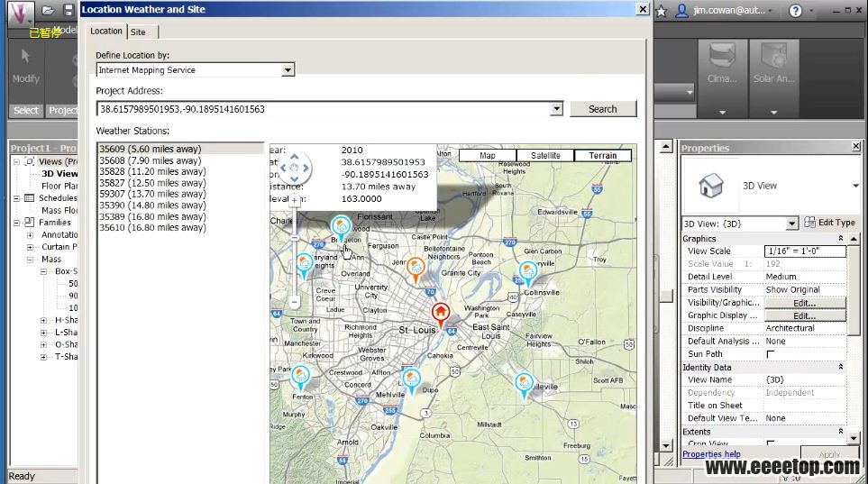Switch to the Site tab
This screenshot has height=484, width=868.
pyautogui.click(x=138, y=32)
